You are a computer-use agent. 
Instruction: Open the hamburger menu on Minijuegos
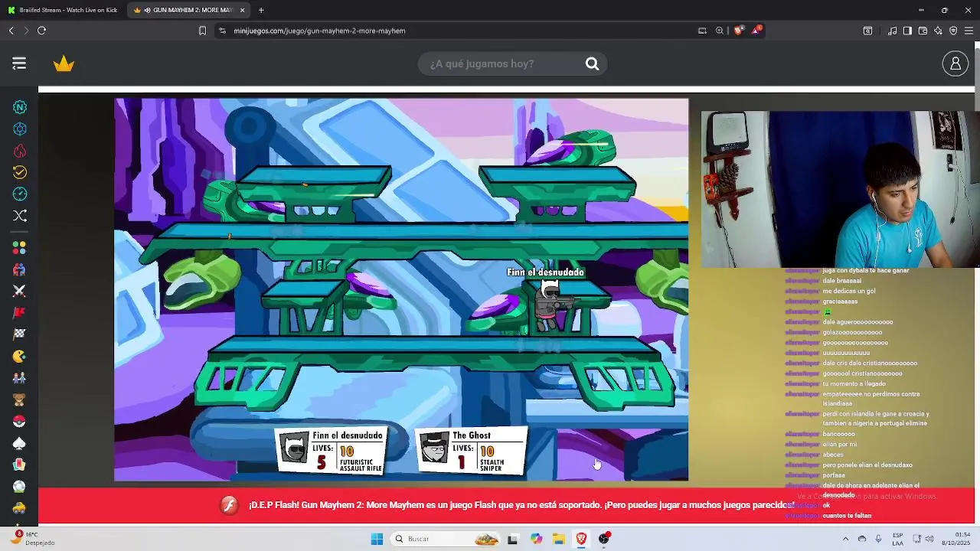19,64
